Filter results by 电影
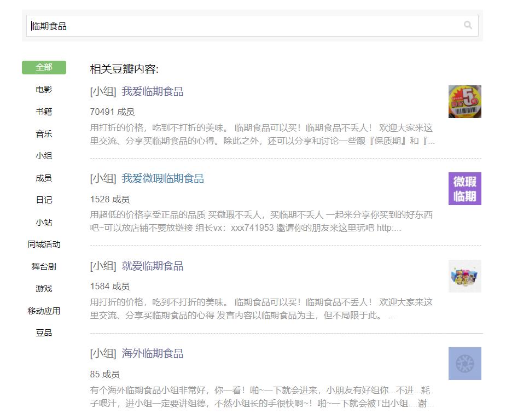This screenshot has height=420, width=506. (x=44, y=89)
